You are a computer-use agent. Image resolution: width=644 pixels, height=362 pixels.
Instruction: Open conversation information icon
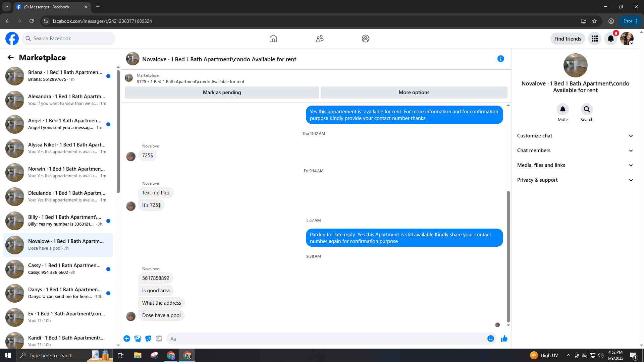coord(501,59)
